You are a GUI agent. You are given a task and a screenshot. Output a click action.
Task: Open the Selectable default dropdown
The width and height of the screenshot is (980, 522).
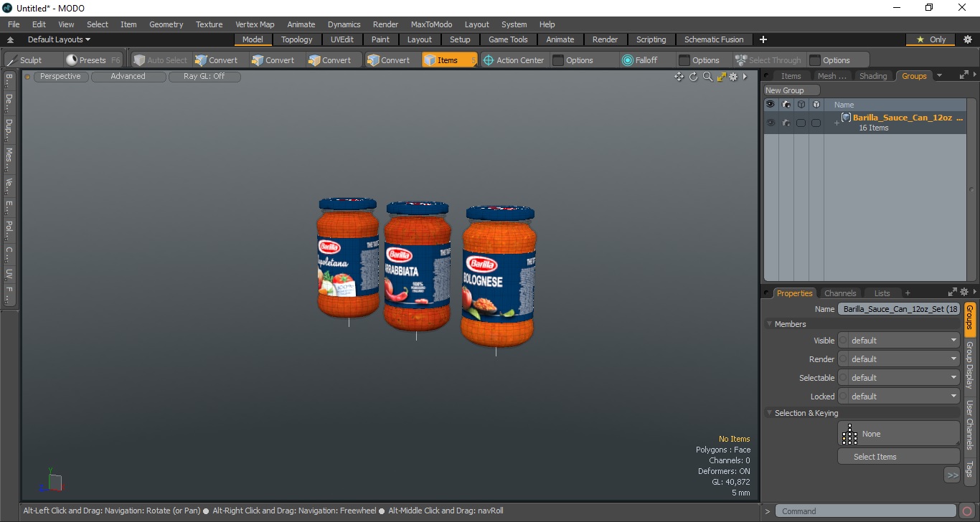pyautogui.click(x=904, y=378)
